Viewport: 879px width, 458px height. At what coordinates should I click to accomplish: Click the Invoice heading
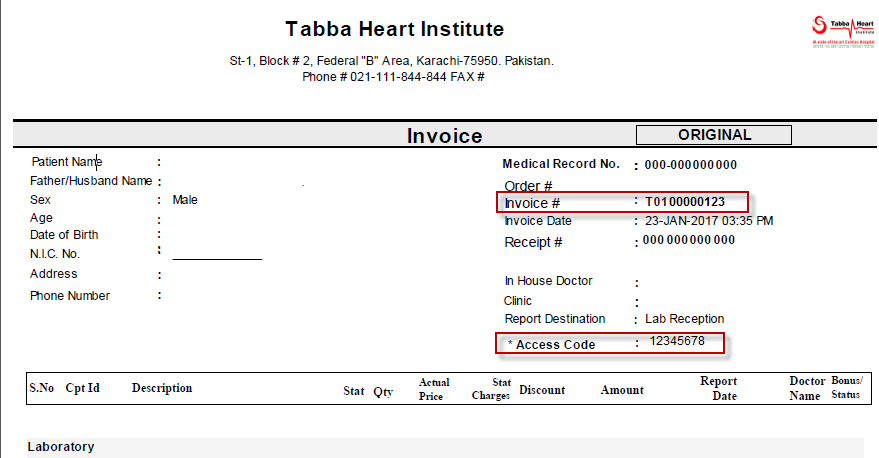tap(445, 136)
